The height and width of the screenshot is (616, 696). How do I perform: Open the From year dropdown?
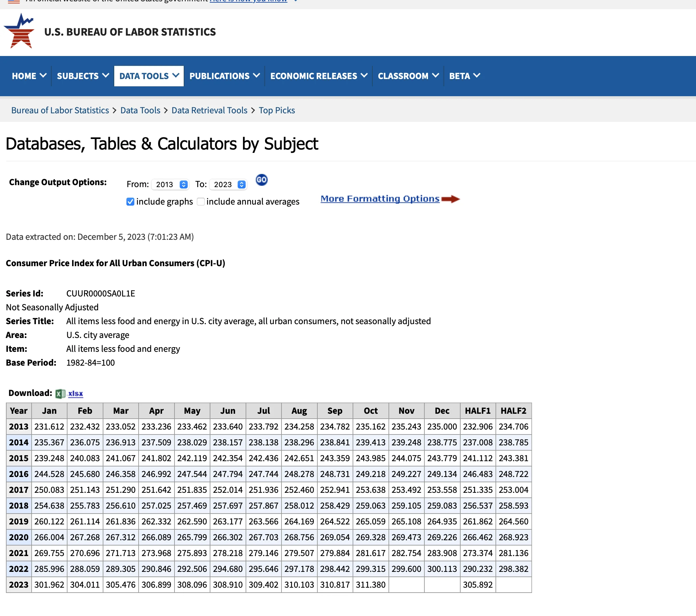click(170, 184)
